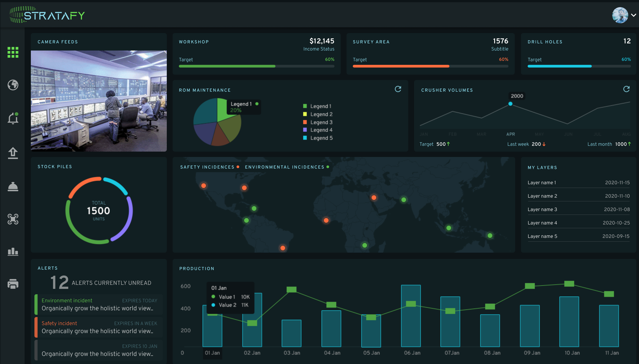
Task: Click the orange incident marker in Brazil
Action: pyautogui.click(x=283, y=248)
